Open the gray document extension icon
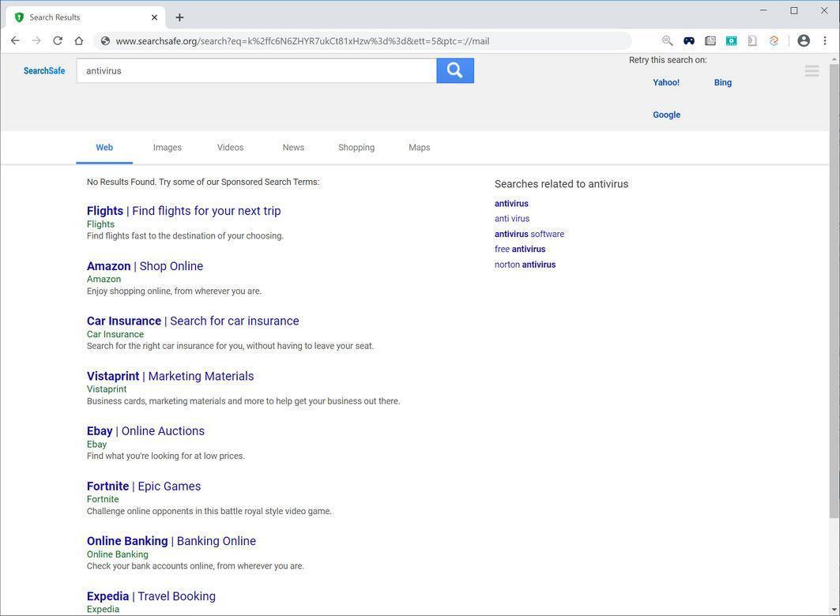The height and width of the screenshot is (616, 840). [x=752, y=41]
